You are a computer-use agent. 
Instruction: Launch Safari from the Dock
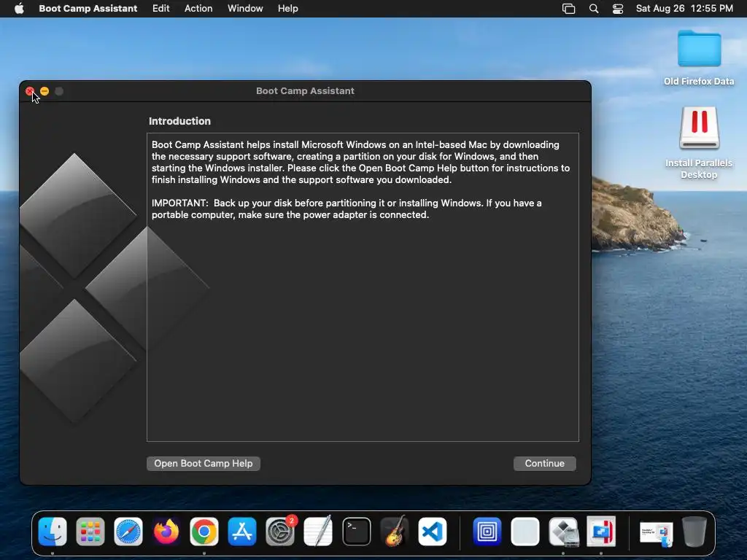(x=128, y=532)
